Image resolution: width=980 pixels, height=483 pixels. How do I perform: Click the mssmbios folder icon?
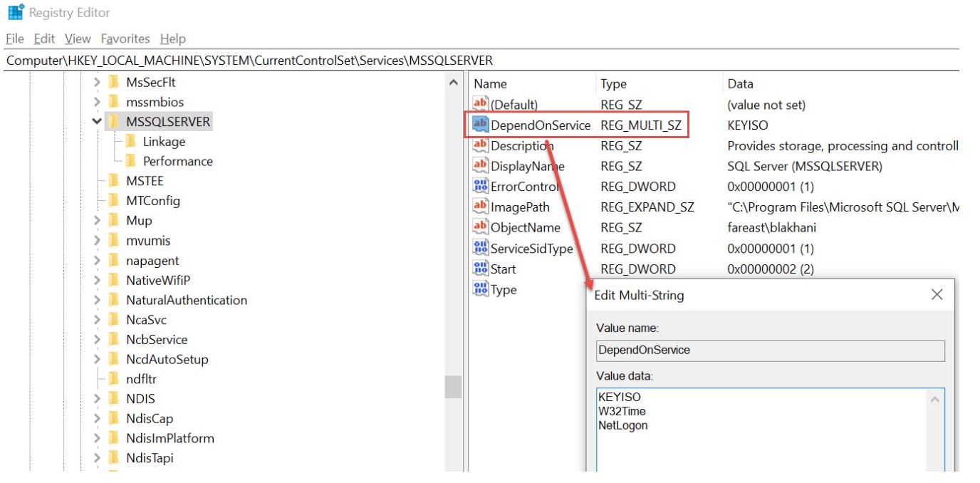click(x=113, y=102)
